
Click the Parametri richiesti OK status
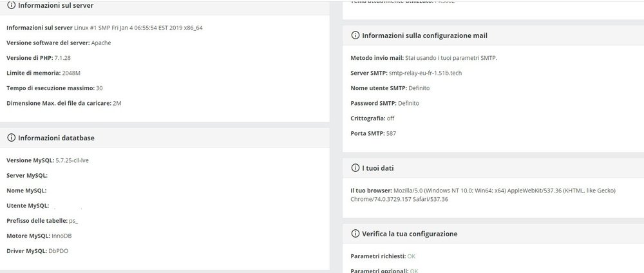tap(412, 256)
